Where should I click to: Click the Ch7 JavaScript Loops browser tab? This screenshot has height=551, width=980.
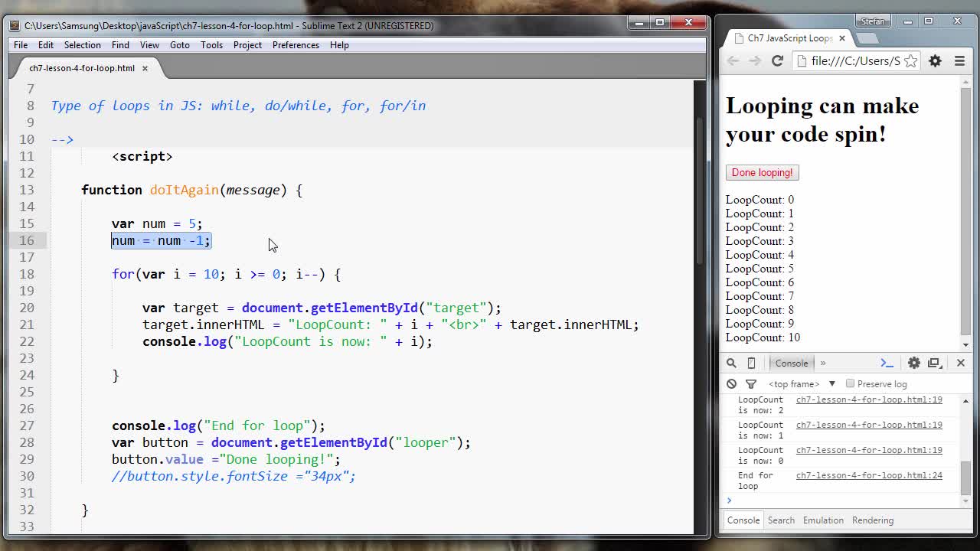point(789,38)
